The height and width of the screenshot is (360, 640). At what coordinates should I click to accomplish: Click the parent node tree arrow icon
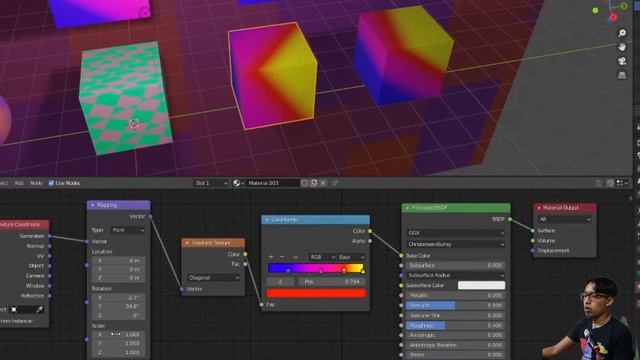point(598,183)
